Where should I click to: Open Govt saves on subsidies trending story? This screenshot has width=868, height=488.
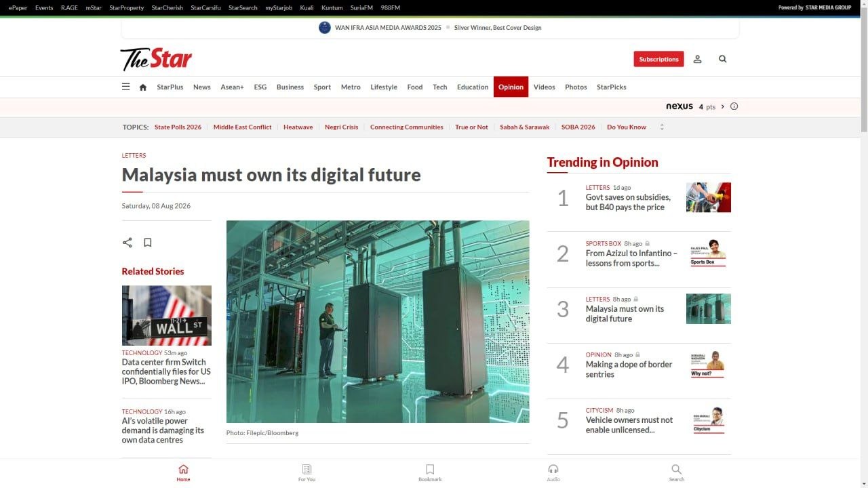click(x=628, y=202)
